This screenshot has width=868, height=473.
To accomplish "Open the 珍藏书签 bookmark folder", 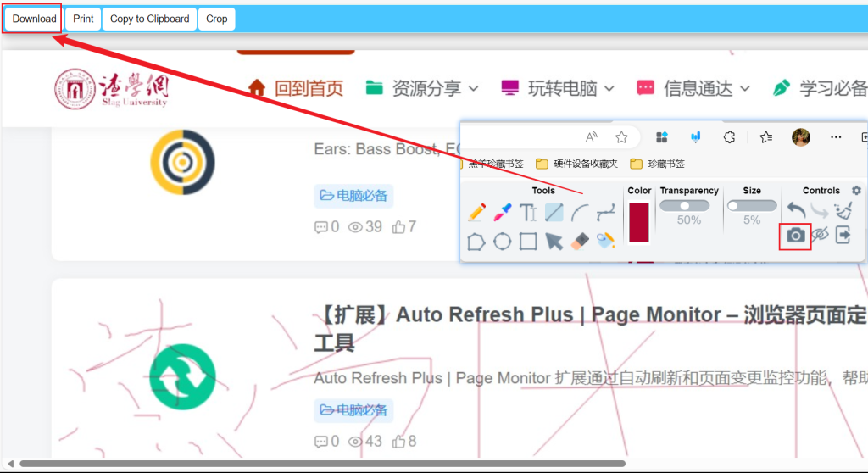I will 657,164.
